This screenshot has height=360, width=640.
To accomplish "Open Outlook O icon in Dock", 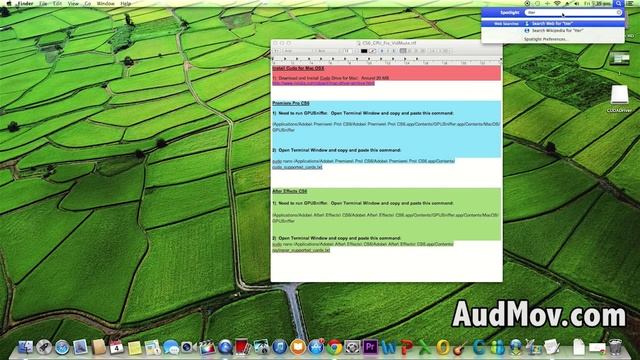I will (442, 347).
